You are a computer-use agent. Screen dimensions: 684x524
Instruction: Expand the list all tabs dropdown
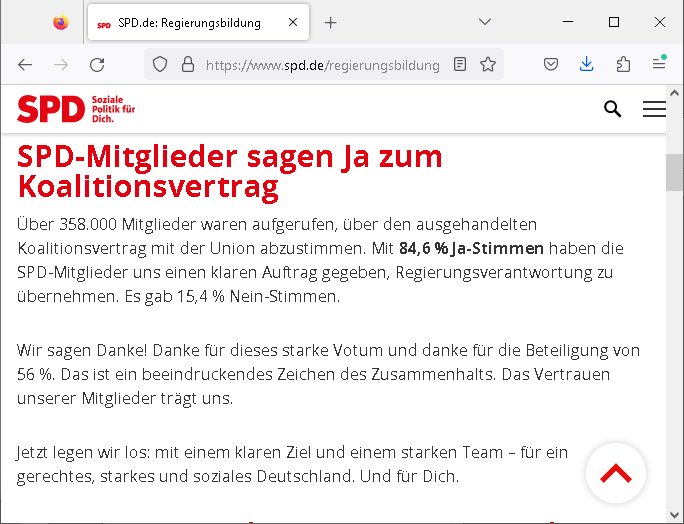tap(484, 22)
